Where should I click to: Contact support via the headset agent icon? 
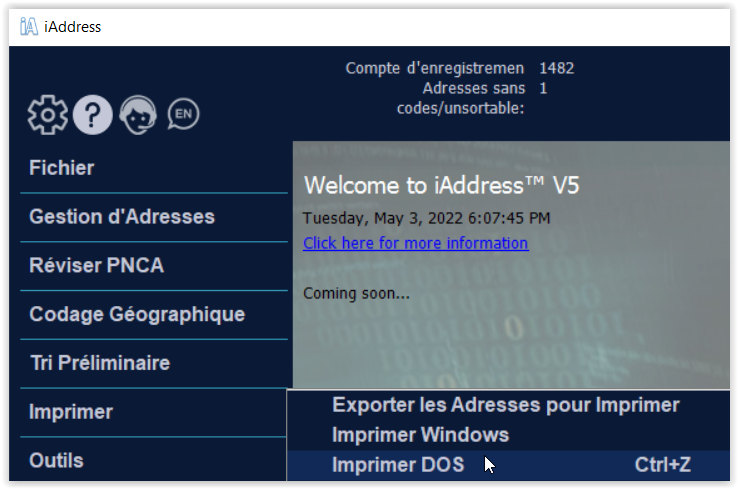point(138,115)
